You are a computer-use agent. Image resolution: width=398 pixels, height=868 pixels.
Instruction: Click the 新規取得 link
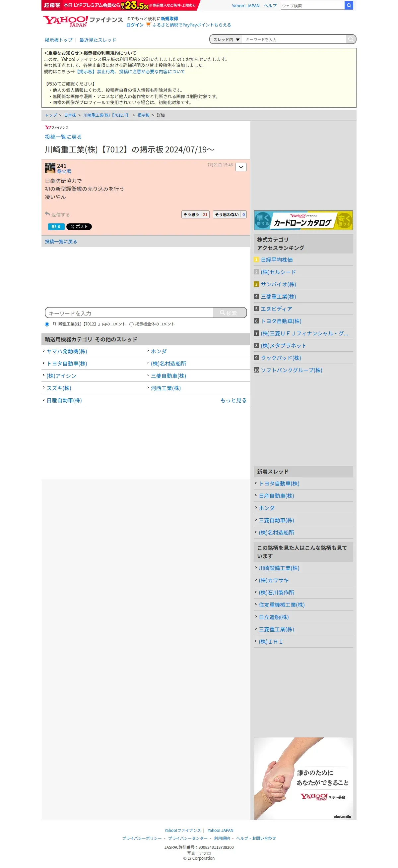(x=169, y=19)
